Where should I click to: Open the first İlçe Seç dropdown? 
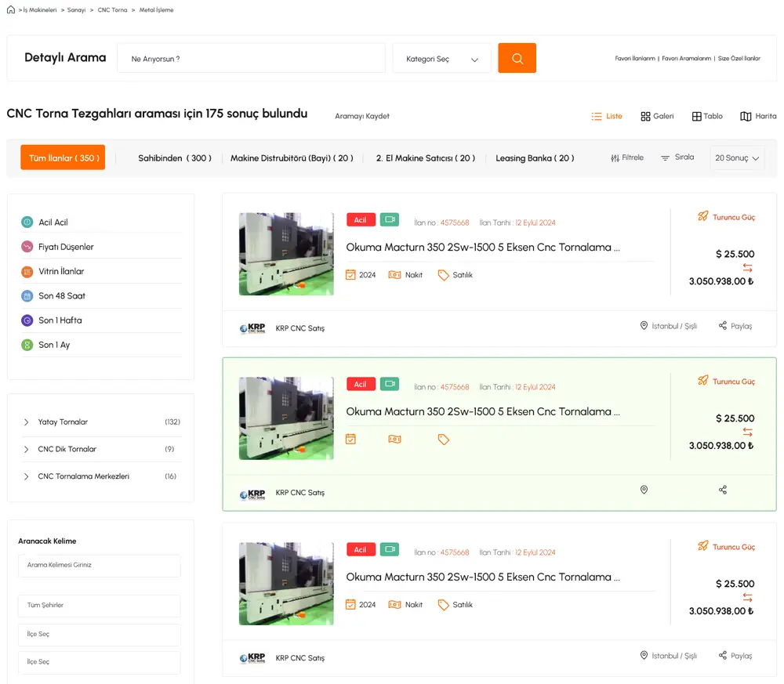(x=100, y=634)
